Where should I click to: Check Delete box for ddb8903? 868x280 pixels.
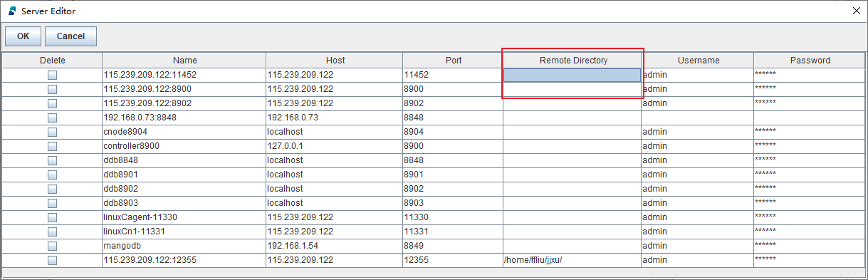point(52,203)
